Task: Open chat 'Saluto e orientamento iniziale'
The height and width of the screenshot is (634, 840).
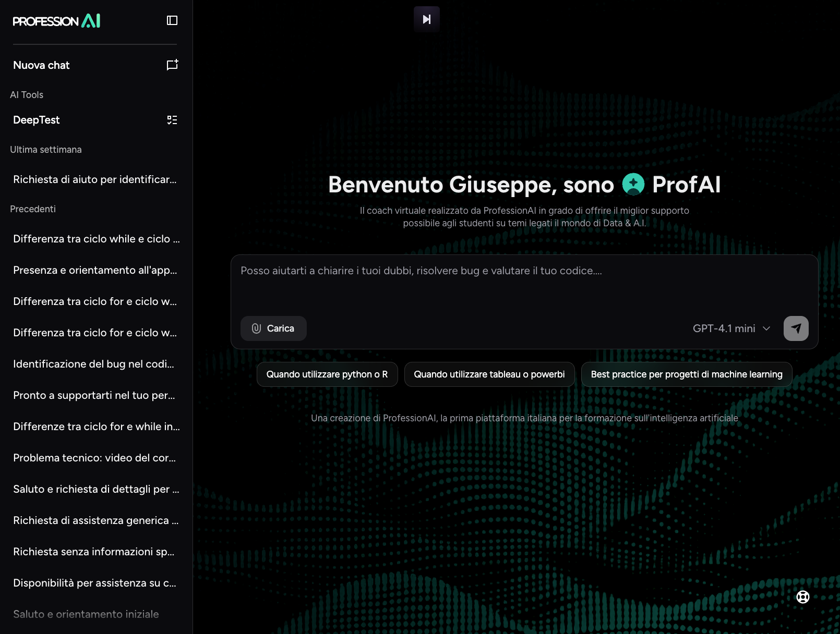Action: (86, 614)
